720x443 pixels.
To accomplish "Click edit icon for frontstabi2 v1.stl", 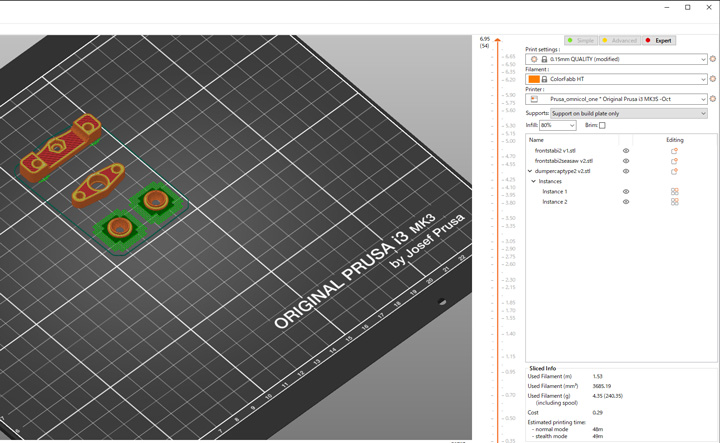I will point(674,151).
